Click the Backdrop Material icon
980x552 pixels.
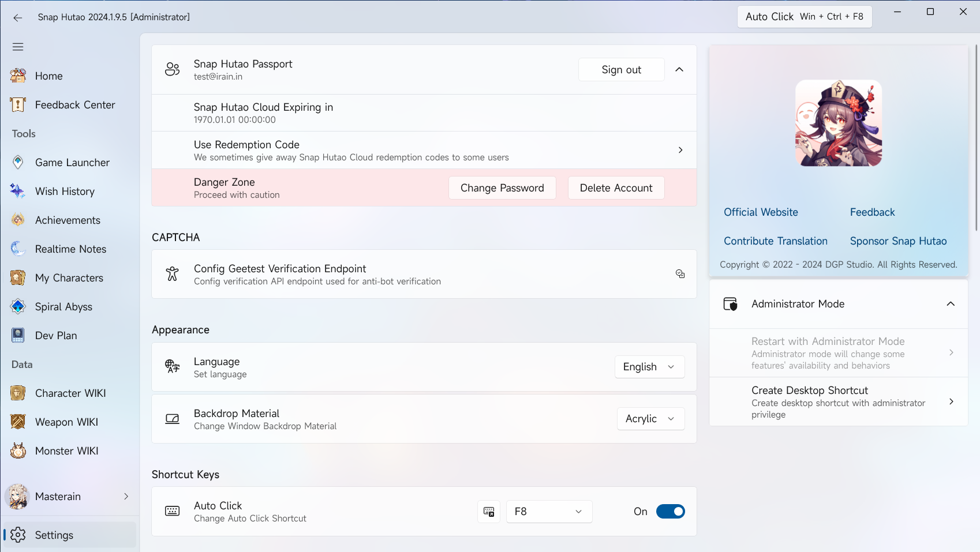tap(172, 419)
